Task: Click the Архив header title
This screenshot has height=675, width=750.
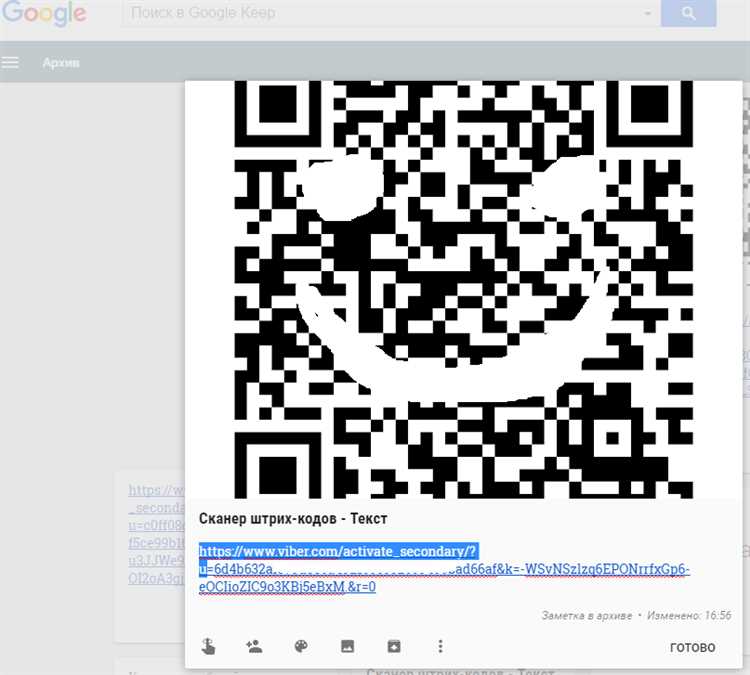Action: (61, 63)
